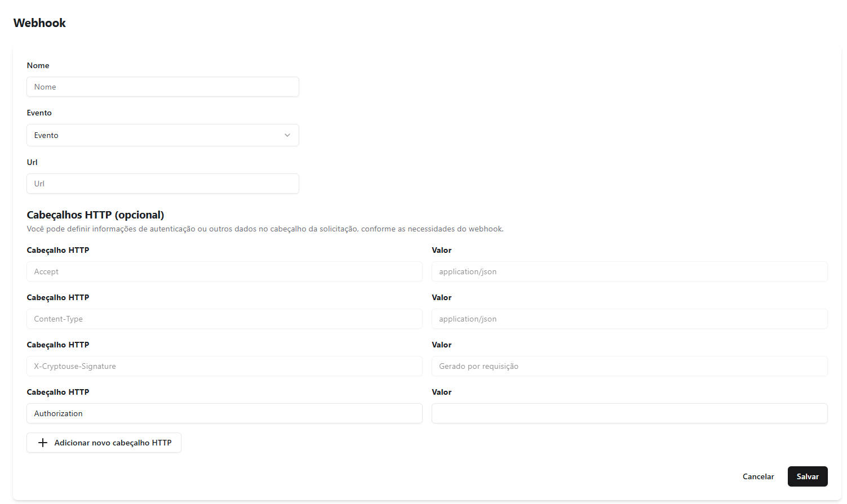
Task: Click the Valor field next to Accept
Action: point(629,271)
